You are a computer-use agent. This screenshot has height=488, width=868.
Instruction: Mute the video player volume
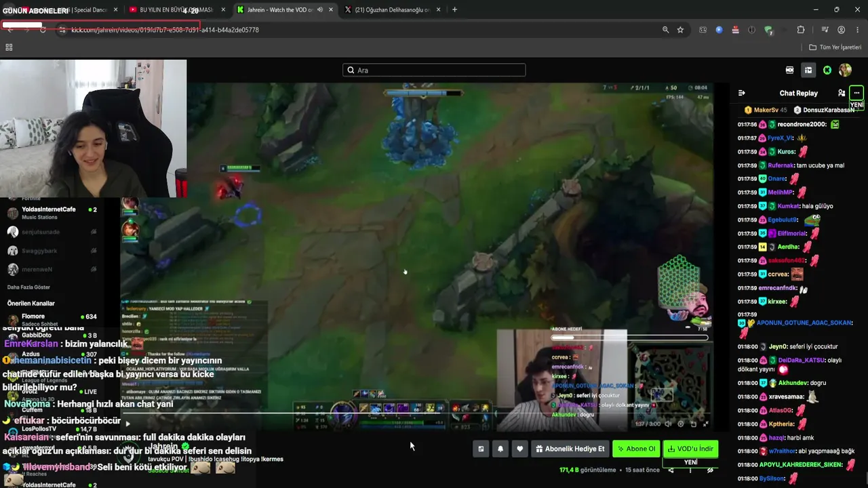[x=668, y=424]
